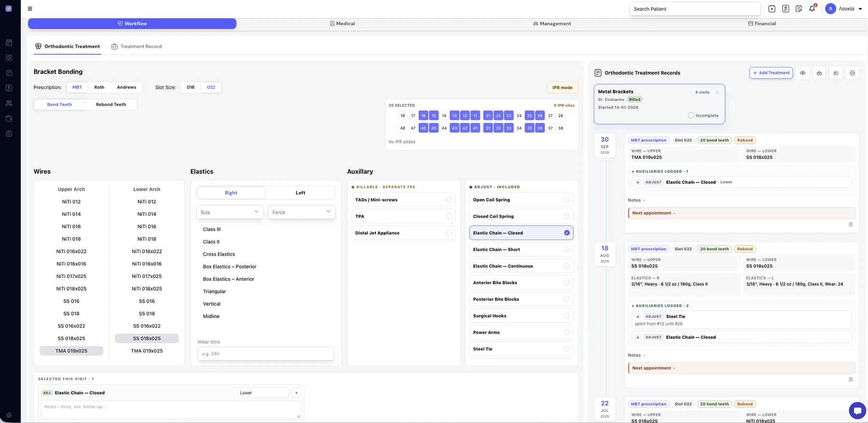Click the download records icon
The width and height of the screenshot is (868, 423).
pyautogui.click(x=819, y=73)
